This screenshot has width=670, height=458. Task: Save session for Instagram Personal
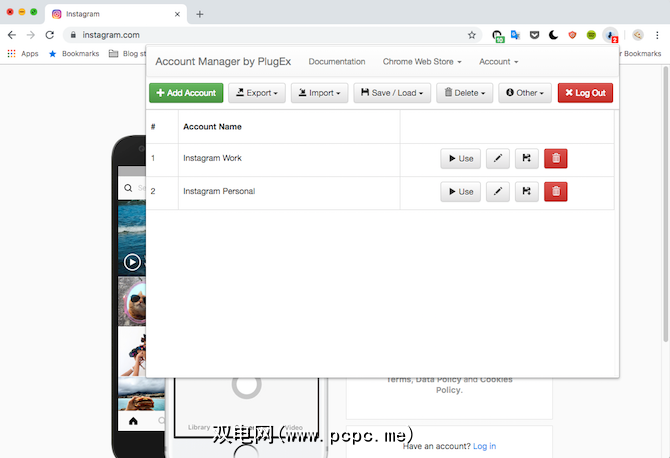(x=526, y=191)
